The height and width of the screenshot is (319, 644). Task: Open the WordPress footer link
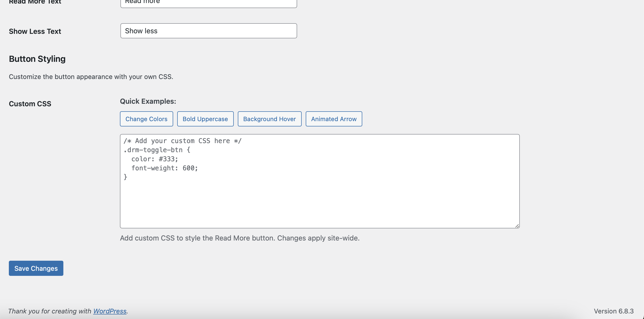click(110, 311)
